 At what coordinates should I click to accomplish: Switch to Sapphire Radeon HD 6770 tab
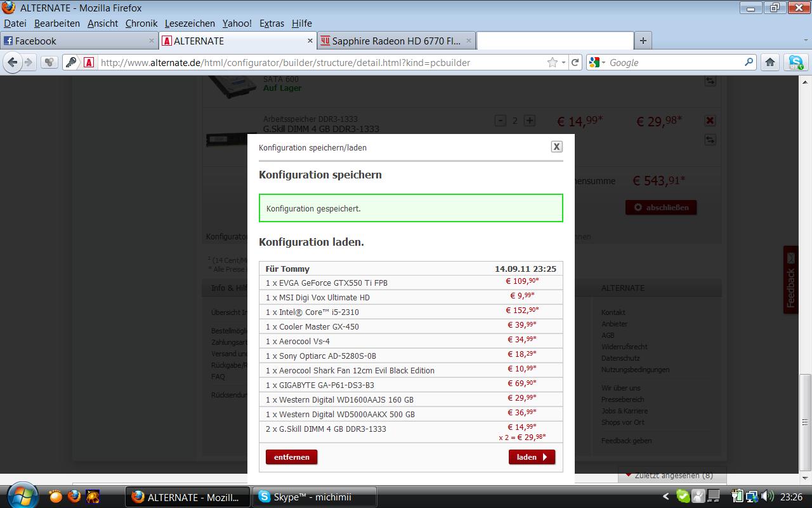tap(396, 41)
